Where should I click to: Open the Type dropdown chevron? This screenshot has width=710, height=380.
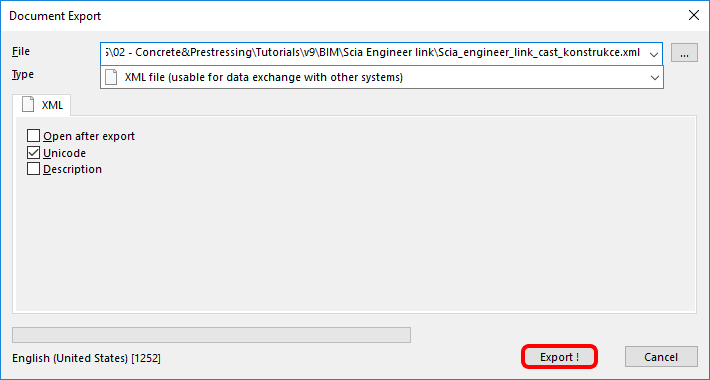tap(654, 77)
